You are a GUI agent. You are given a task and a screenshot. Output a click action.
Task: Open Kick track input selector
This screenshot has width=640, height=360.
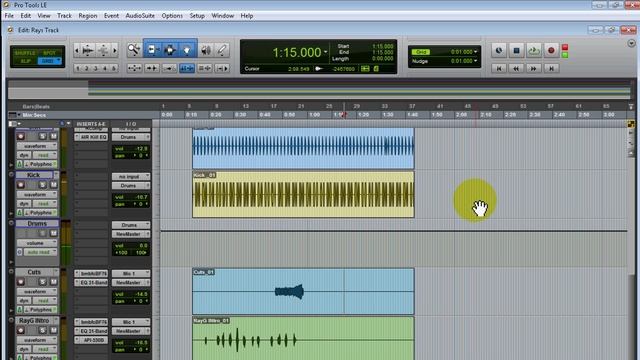[x=131, y=176]
